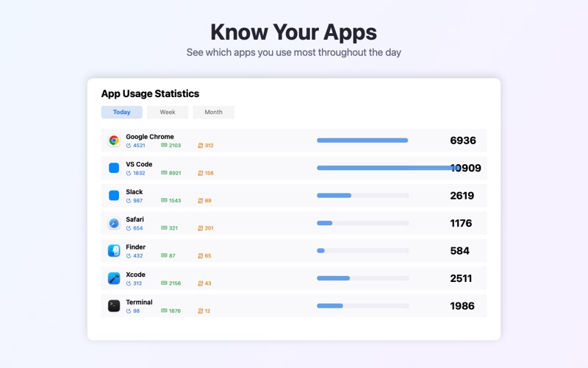Click the Finder app name

point(135,247)
